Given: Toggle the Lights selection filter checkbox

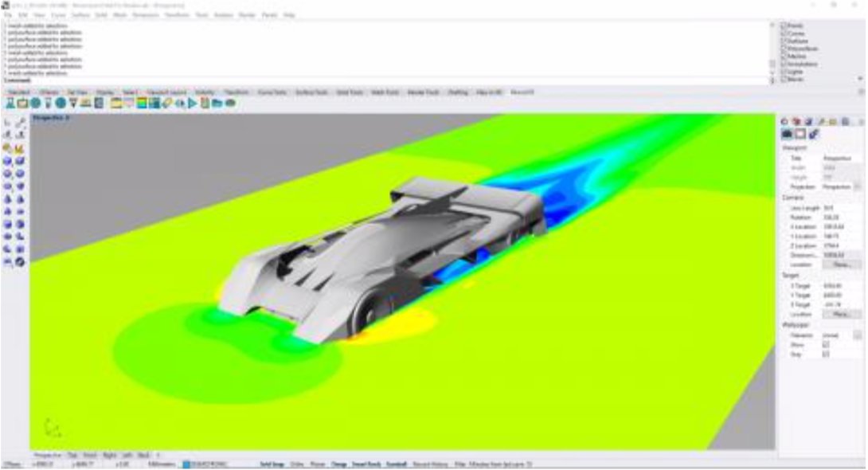Looking at the screenshot, I should point(784,72).
